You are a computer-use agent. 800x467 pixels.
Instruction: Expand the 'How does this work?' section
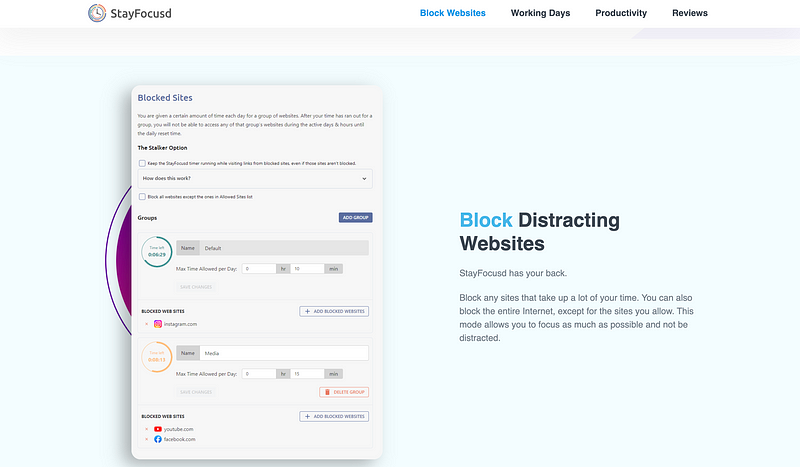tap(255, 179)
